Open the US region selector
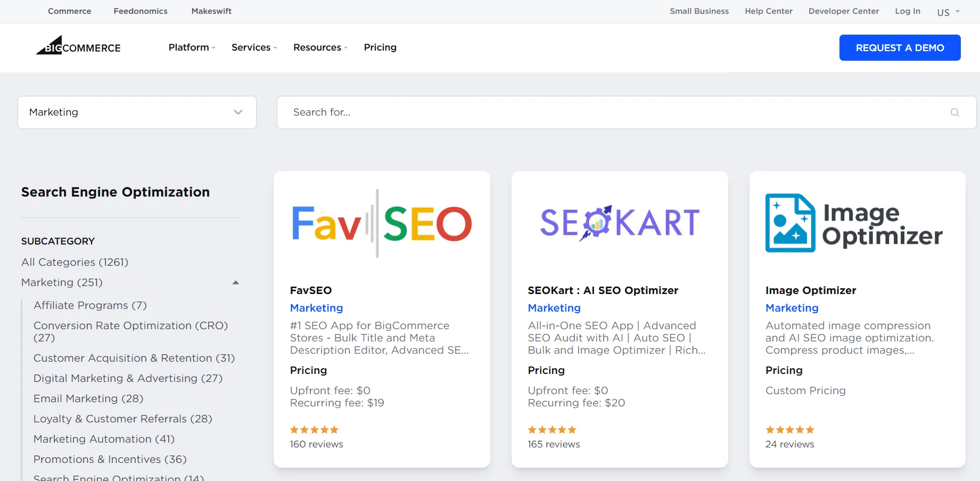Image resolution: width=980 pixels, height=481 pixels. click(x=948, y=11)
